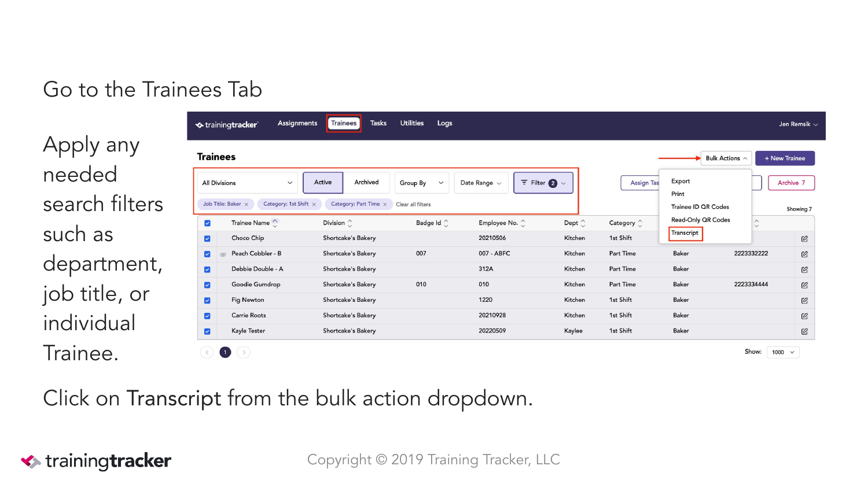Uncheck the Peach Cobbler - B checkbox

[x=207, y=254]
